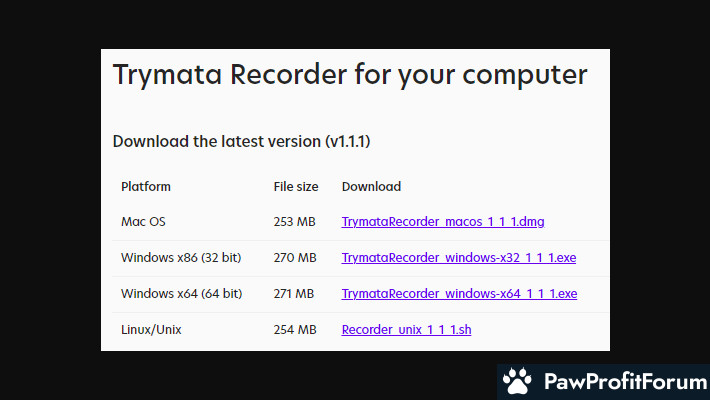Download the TrymataRecorder macOS .dmg file

click(x=443, y=221)
